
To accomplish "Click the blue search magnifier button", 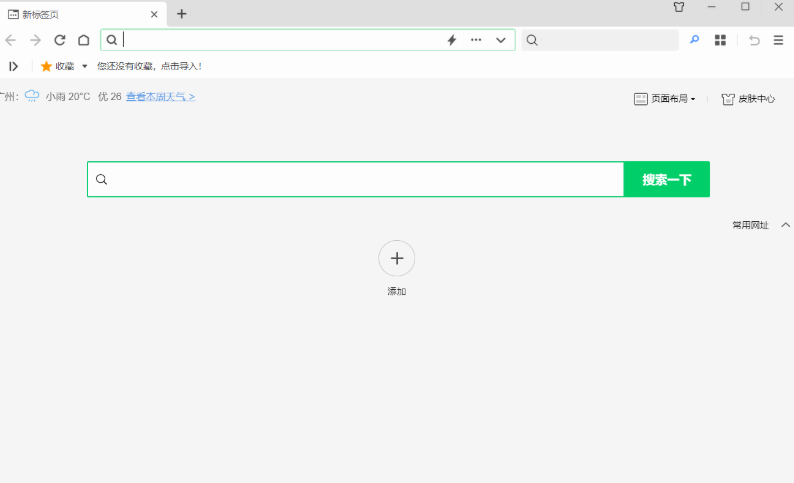I will (x=695, y=40).
